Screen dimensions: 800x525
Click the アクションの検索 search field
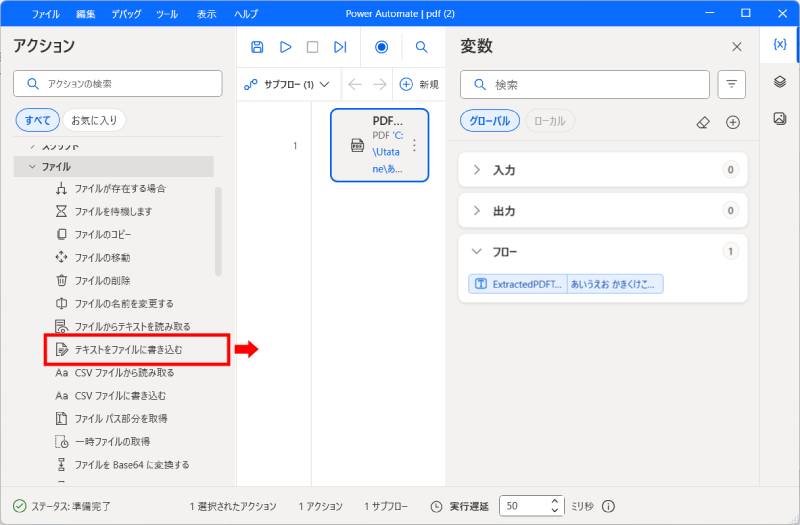coord(118,84)
